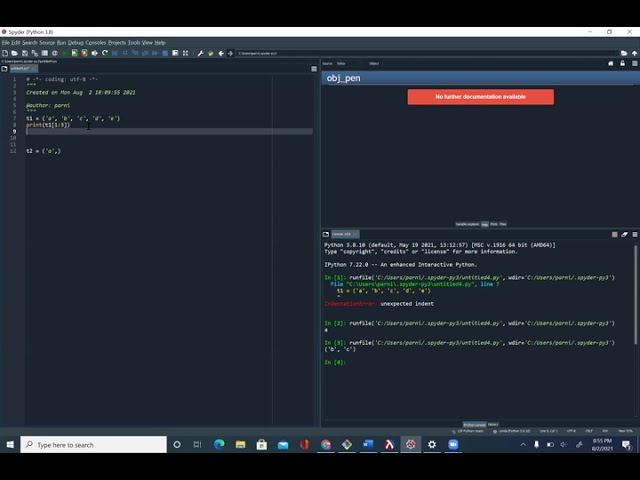Image resolution: width=640 pixels, height=480 pixels.
Task: Go back with the left arrow icon
Action: (x=221, y=53)
